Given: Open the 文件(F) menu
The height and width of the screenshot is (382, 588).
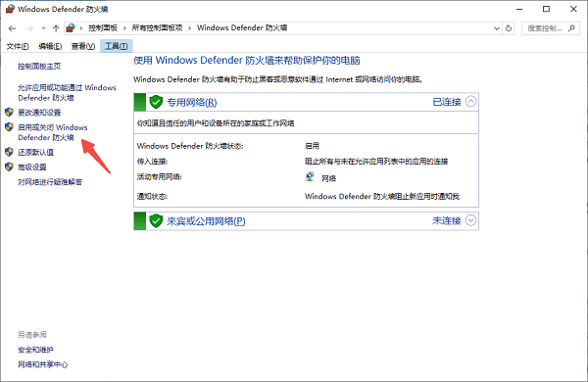Looking at the screenshot, I should (18, 46).
